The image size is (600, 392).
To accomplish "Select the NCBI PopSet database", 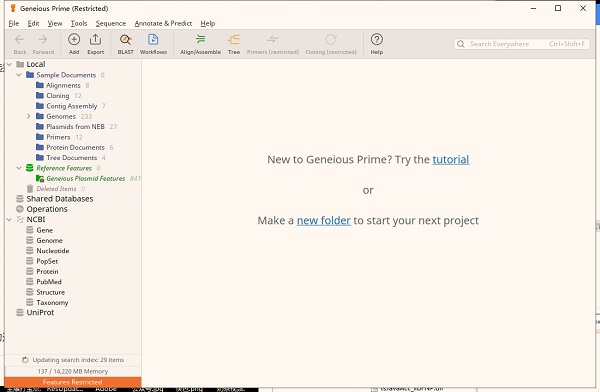I will coord(47,261).
